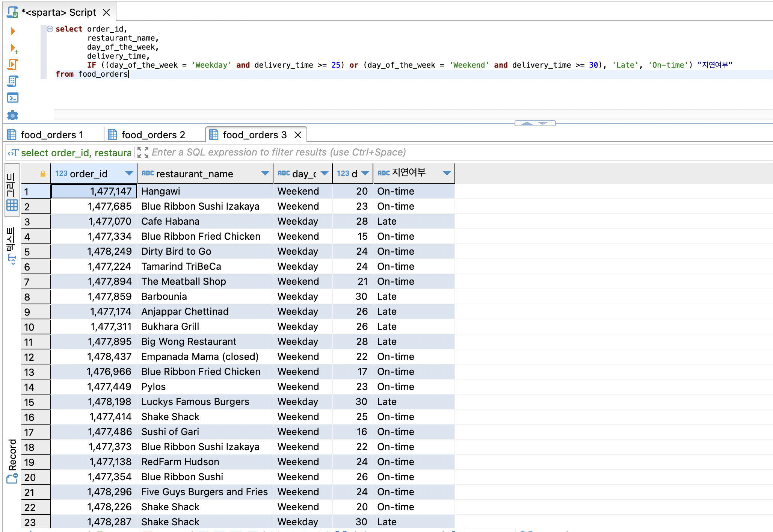
Task: Switch to text view side tab
Action: [x=12, y=245]
